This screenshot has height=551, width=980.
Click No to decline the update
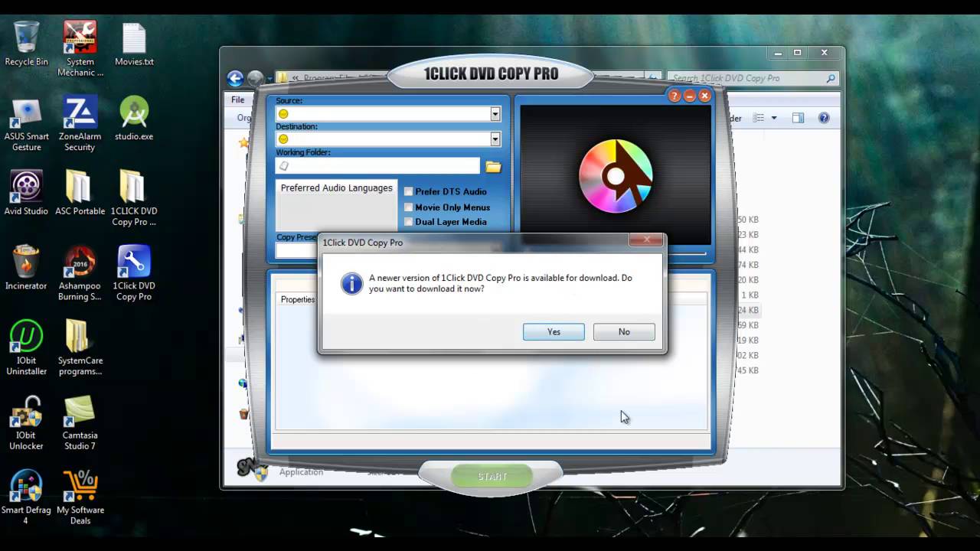pyautogui.click(x=624, y=331)
